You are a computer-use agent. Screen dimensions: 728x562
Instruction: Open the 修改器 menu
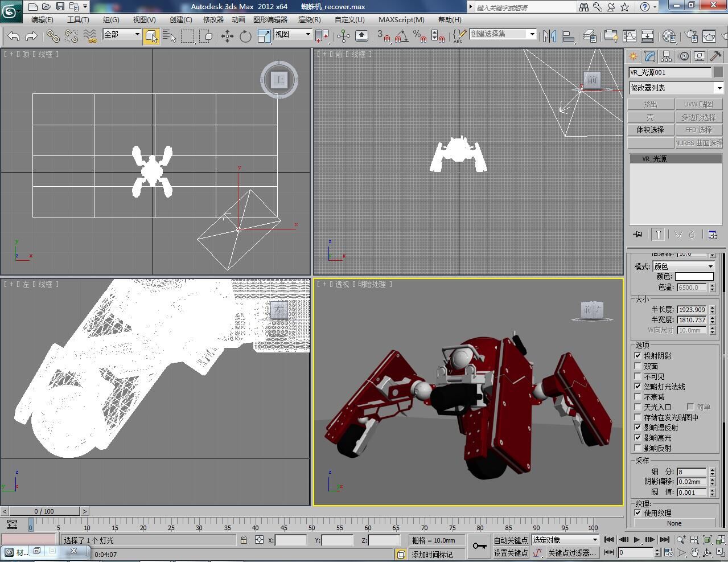213,19
